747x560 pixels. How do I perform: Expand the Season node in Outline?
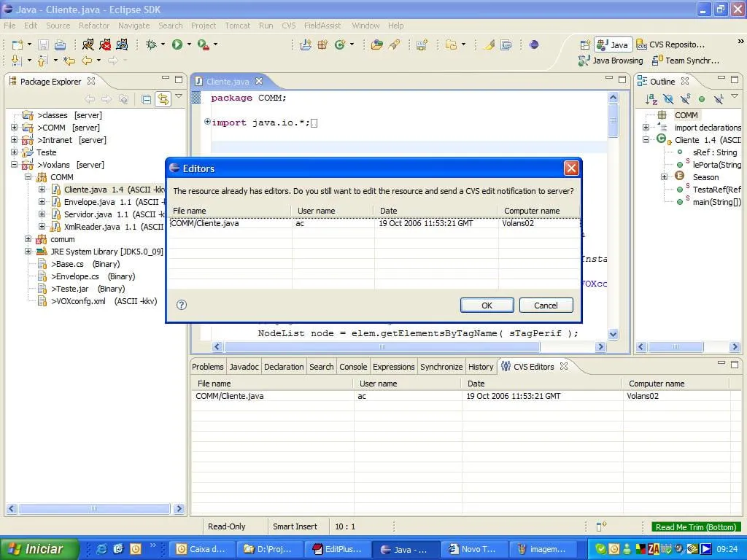[664, 177]
